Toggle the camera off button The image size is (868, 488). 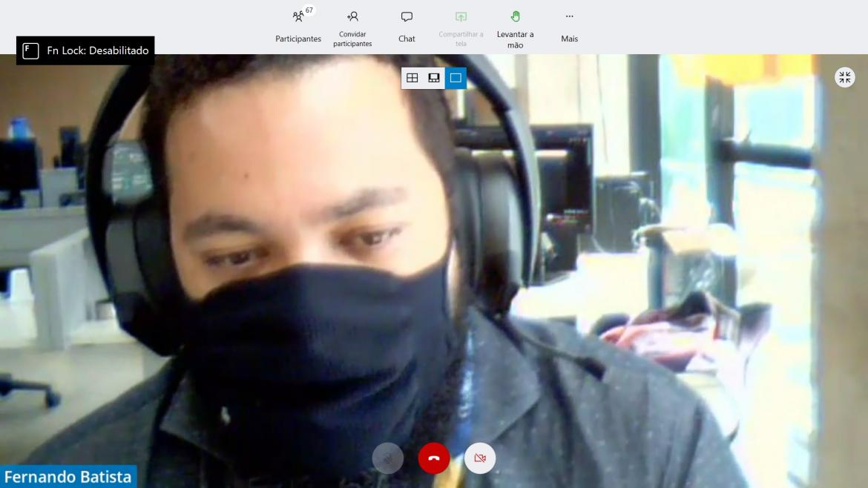pos(480,458)
